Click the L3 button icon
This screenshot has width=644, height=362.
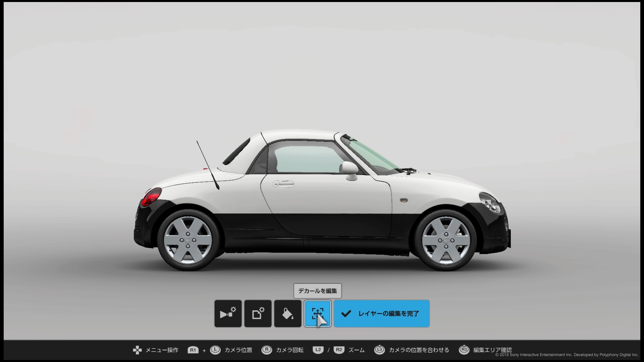click(379, 350)
